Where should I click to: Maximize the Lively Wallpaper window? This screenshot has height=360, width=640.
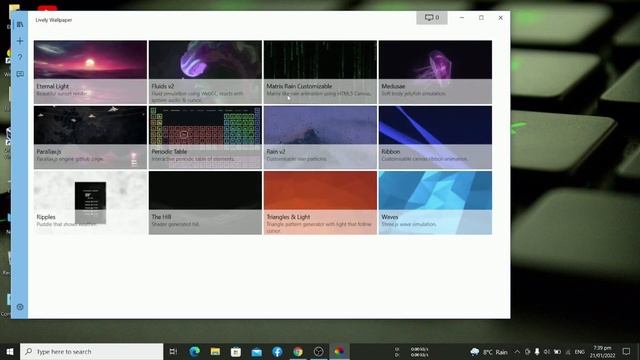click(x=481, y=18)
